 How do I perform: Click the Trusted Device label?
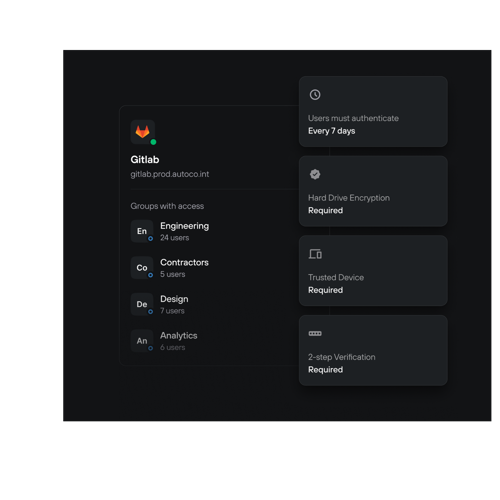(x=336, y=277)
